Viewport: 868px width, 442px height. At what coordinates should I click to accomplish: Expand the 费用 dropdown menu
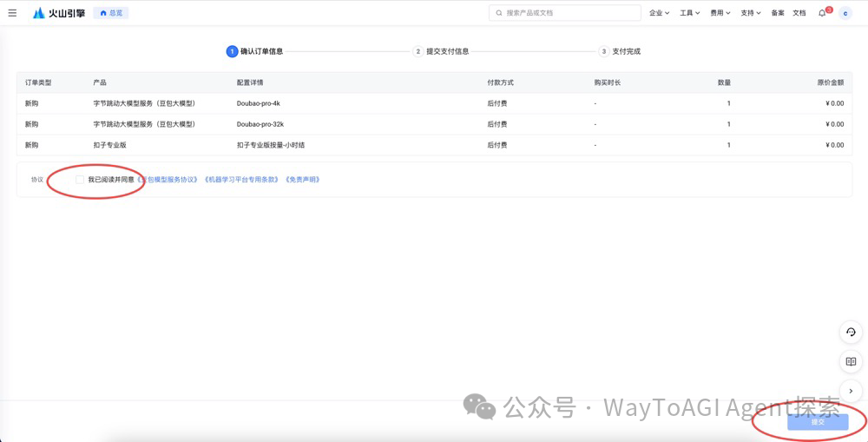(720, 13)
